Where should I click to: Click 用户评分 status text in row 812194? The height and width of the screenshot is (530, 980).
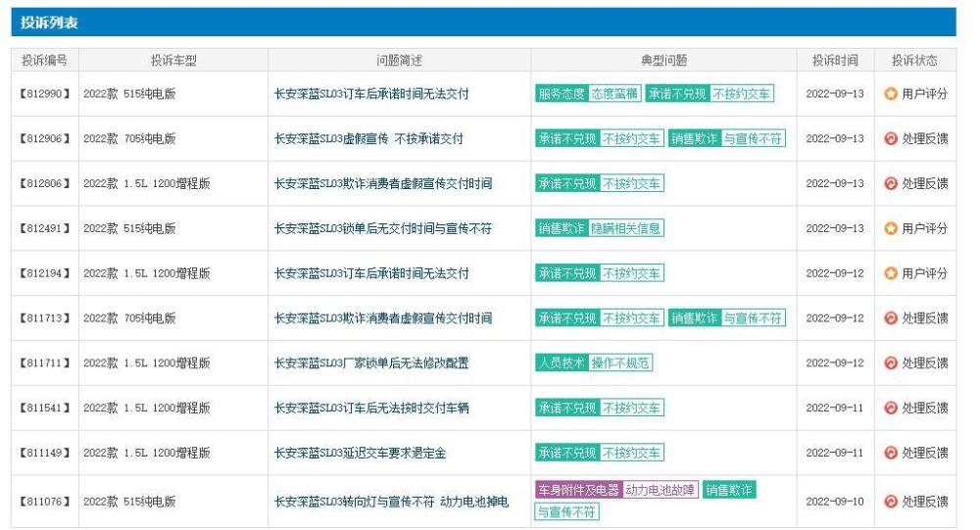(924, 273)
